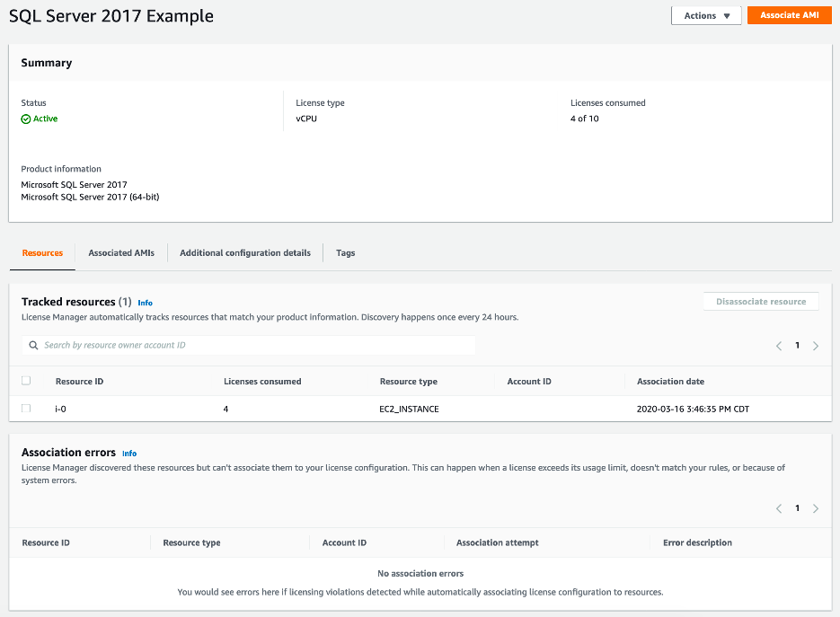Viewport: 840px width, 617px height.
Task: Click the search magnifier icon
Action: 34,345
